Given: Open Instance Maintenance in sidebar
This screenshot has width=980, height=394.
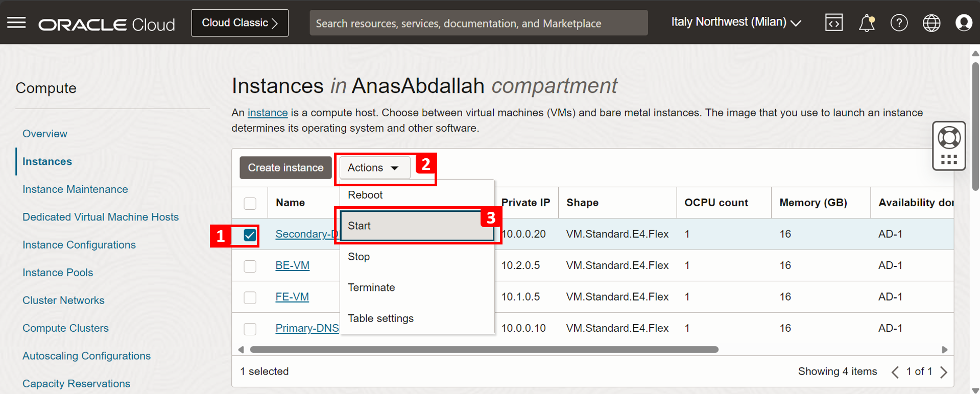Looking at the screenshot, I should (x=75, y=189).
